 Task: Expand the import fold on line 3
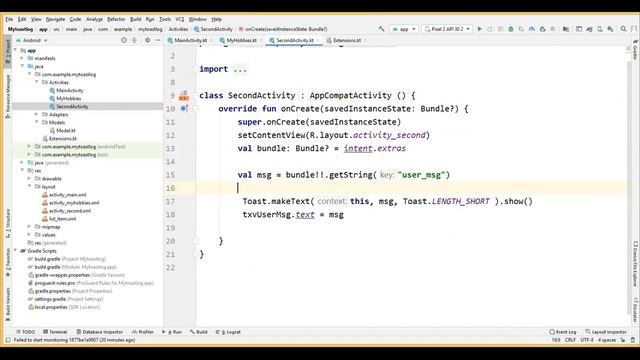pos(195,69)
